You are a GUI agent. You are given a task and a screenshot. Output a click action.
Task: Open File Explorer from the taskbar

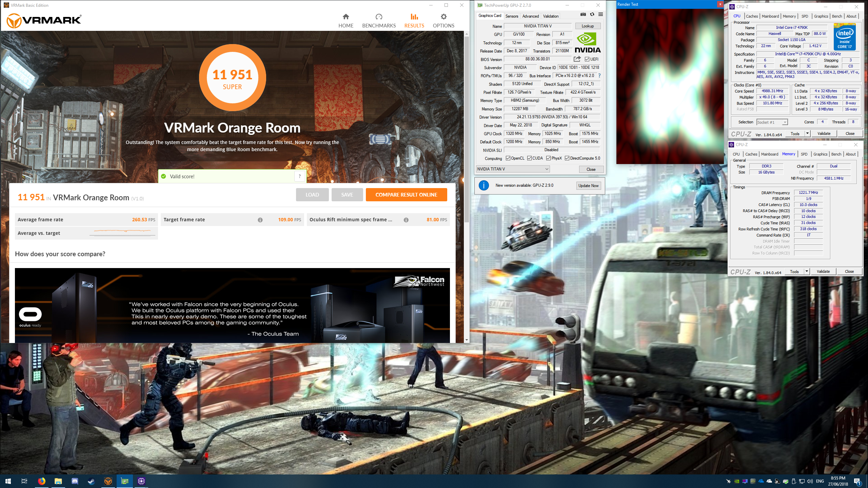(x=58, y=481)
